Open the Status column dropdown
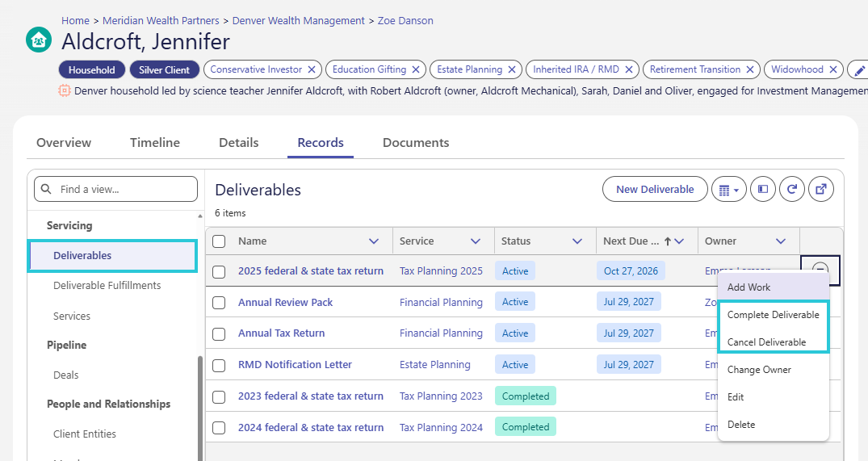Viewport: 868px width, 461px height. pos(577,241)
